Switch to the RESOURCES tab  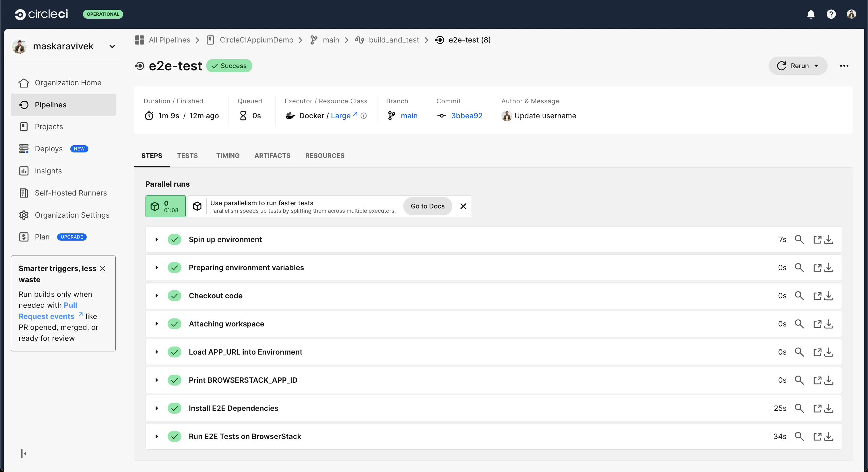pyautogui.click(x=325, y=156)
